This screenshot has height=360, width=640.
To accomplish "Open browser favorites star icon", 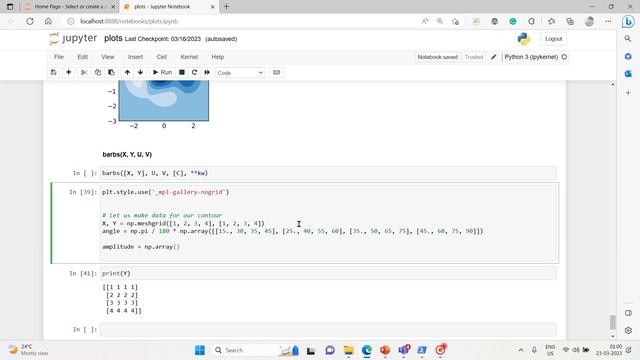I will tap(551, 21).
